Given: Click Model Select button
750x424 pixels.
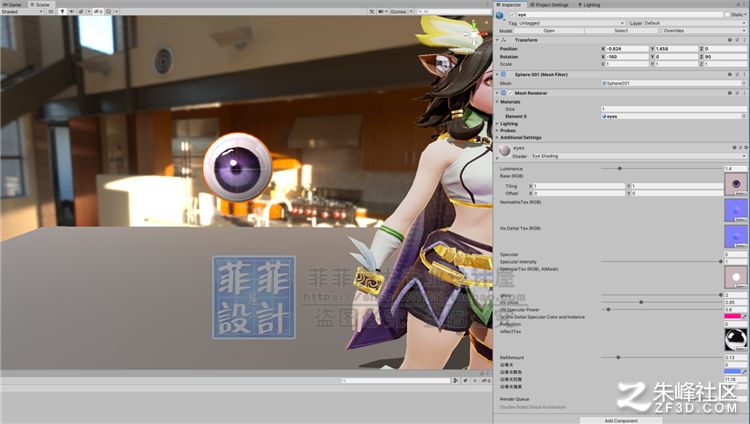Looking at the screenshot, I should tap(621, 31).
